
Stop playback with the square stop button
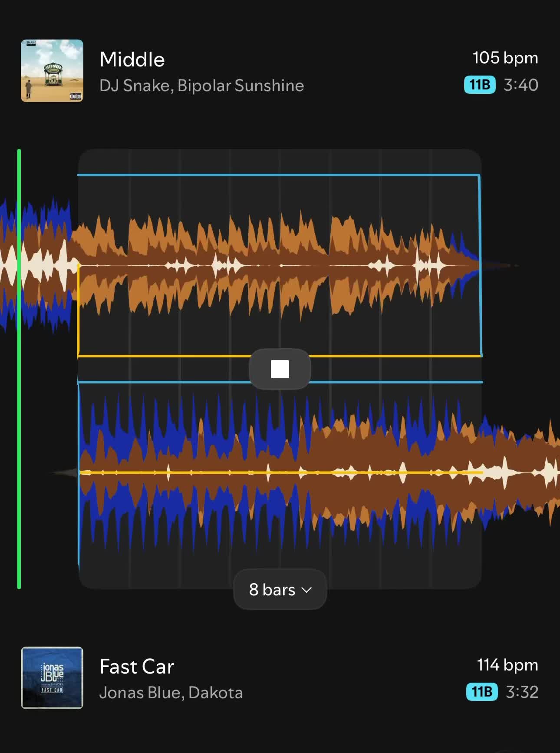(x=280, y=369)
